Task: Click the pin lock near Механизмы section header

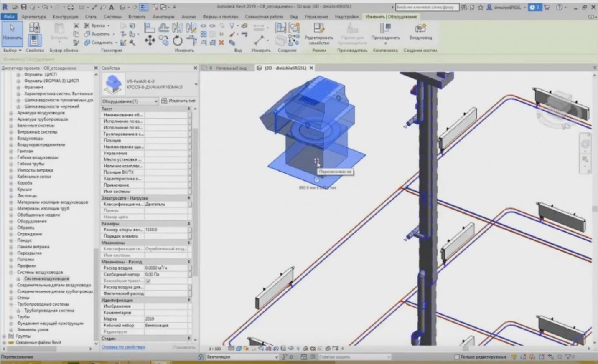Action: click(189, 243)
